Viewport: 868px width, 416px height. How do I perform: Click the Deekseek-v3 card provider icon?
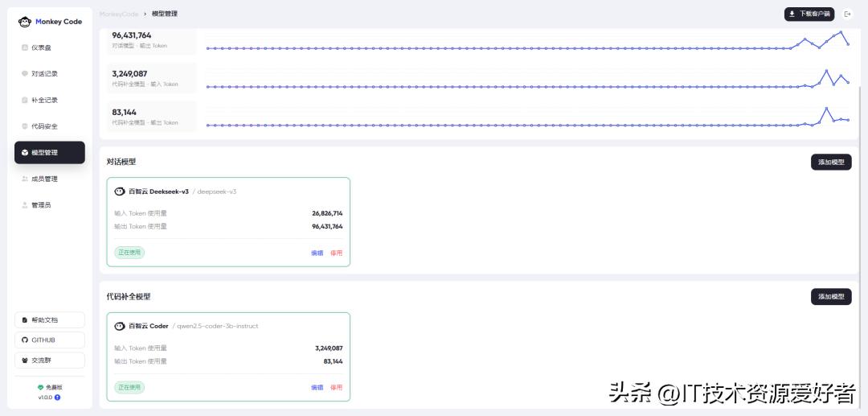coord(120,192)
